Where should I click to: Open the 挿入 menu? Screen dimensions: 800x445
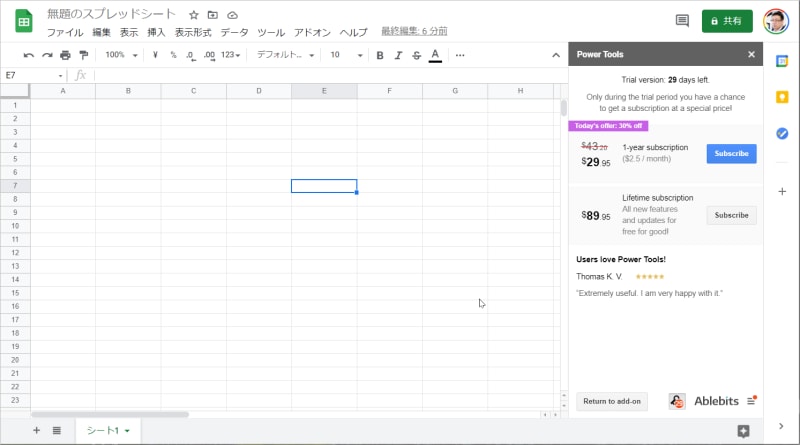(x=156, y=32)
